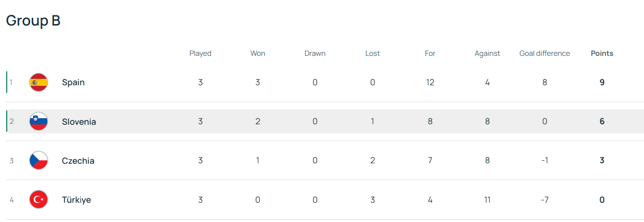Click the Czechia flag icon

point(39,160)
